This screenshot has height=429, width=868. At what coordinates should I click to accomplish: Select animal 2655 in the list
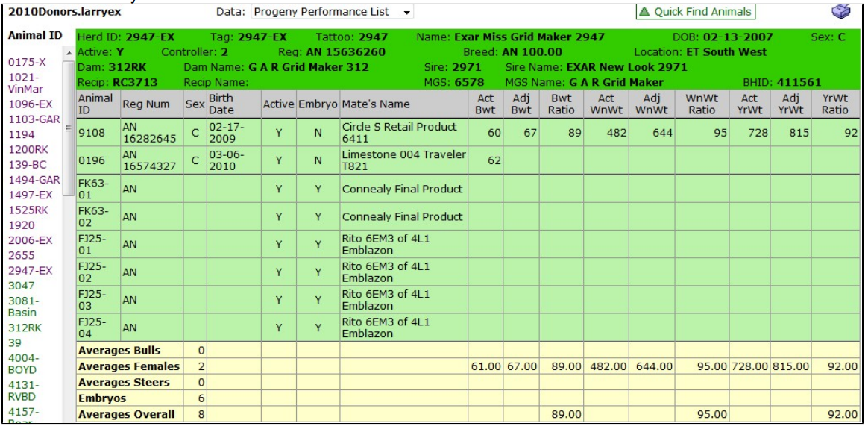pos(21,256)
